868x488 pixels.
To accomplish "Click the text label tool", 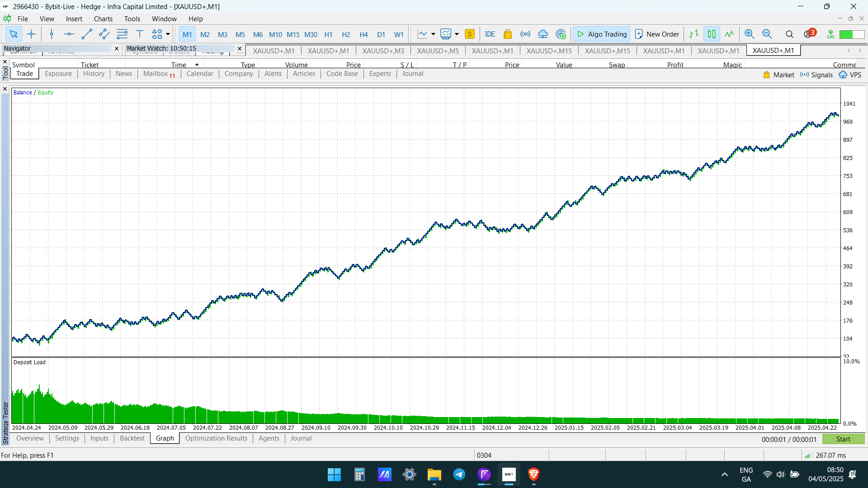I will pyautogui.click(x=140, y=34).
